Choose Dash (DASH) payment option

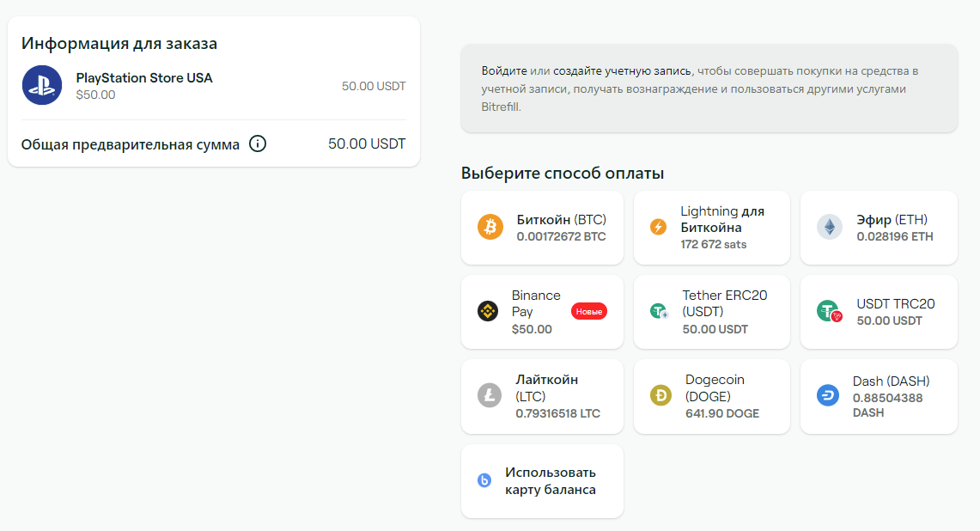point(879,396)
